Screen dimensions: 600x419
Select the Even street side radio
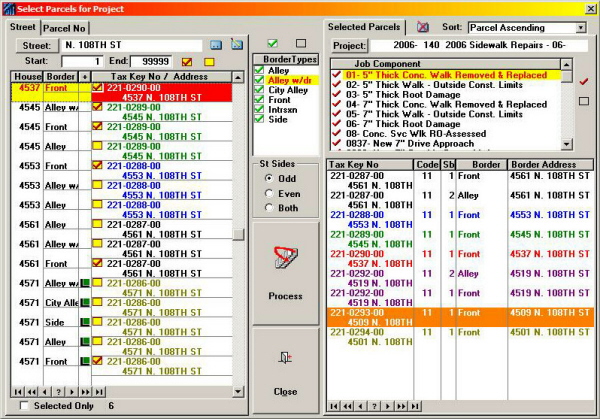pyautogui.click(x=269, y=193)
